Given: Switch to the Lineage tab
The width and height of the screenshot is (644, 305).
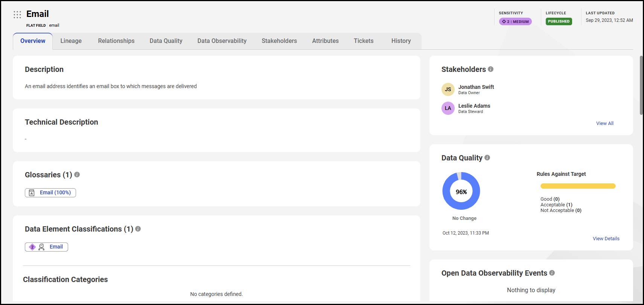Looking at the screenshot, I should 71,41.
